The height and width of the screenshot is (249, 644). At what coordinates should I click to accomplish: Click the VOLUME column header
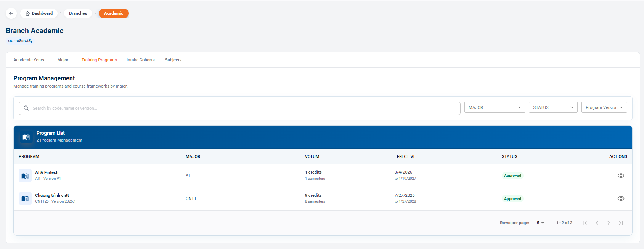(313, 156)
